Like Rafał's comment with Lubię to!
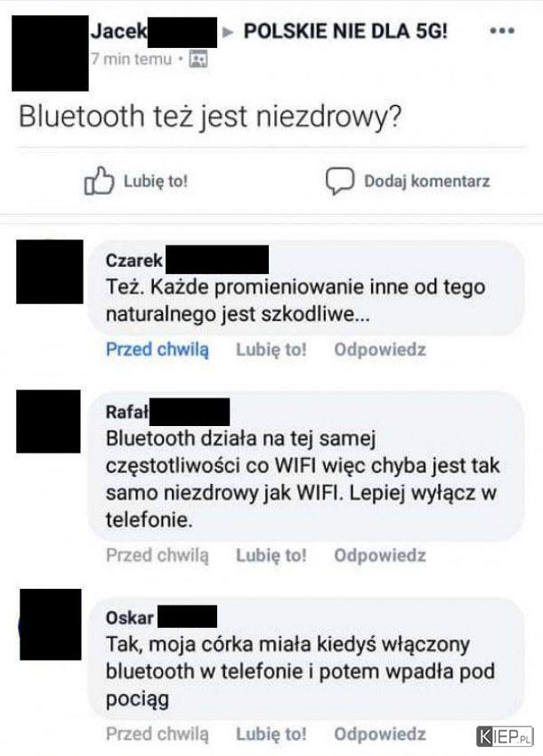Image resolution: width=543 pixels, height=756 pixels. [x=271, y=555]
